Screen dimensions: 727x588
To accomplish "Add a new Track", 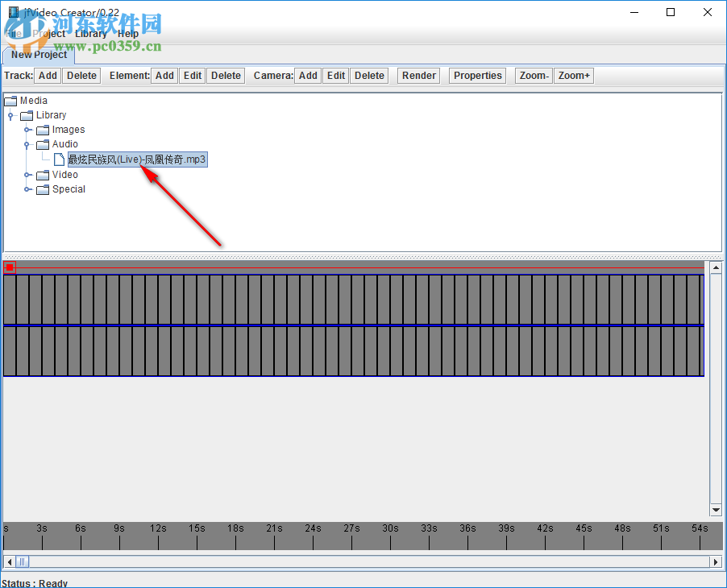I will coord(48,75).
